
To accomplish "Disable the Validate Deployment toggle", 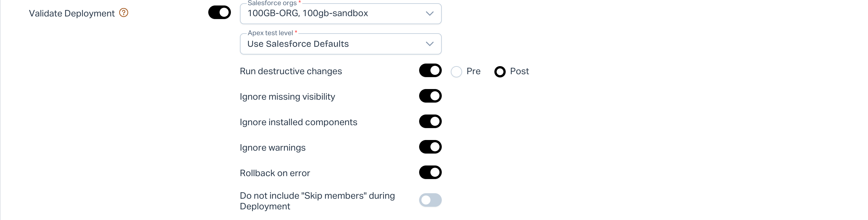I will 219,13.
